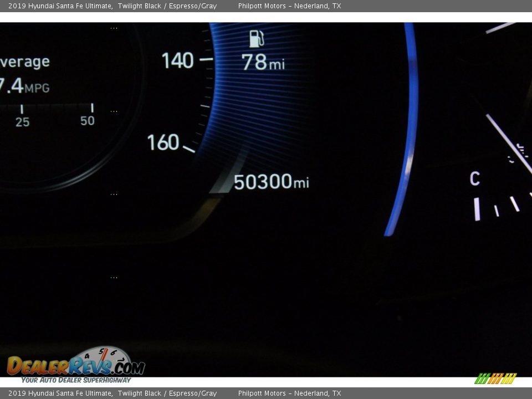Click the top caption '2019 Hyundai Santa Fe Ultimate'
Screen dimensions: 532x399
(x=60, y=6)
